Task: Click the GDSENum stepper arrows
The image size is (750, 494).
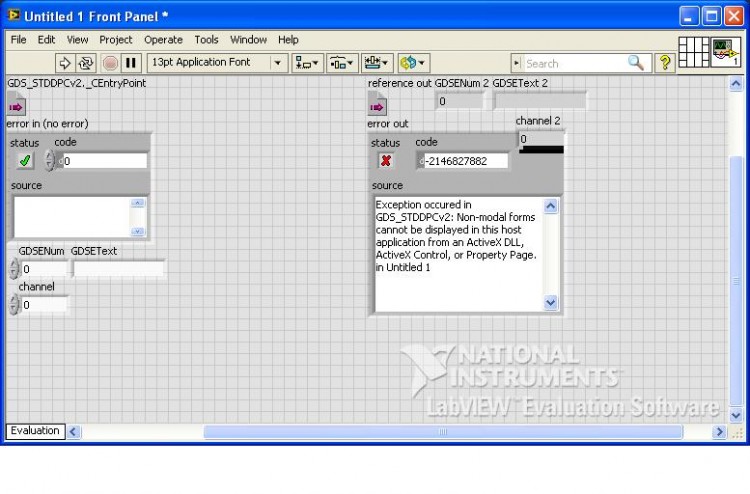Action: click(14, 268)
